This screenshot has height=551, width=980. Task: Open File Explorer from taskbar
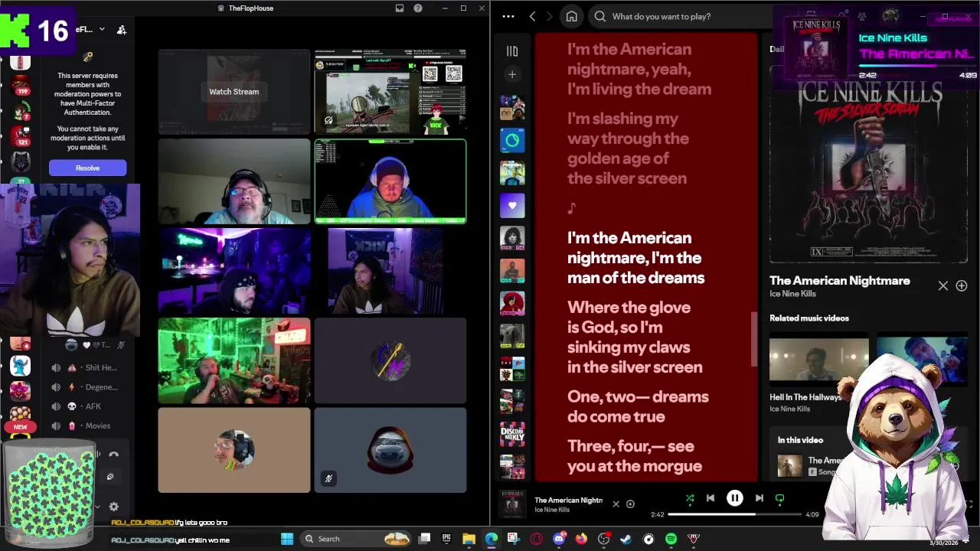click(469, 539)
